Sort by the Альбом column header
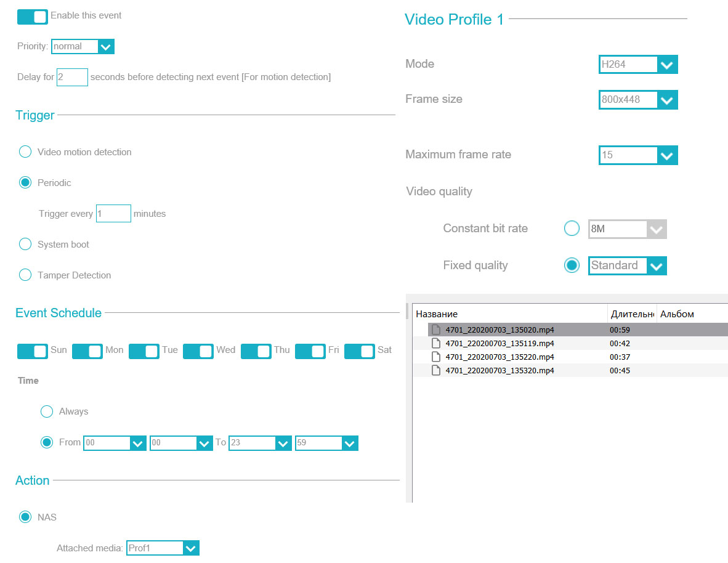This screenshot has width=728, height=563. (692, 314)
